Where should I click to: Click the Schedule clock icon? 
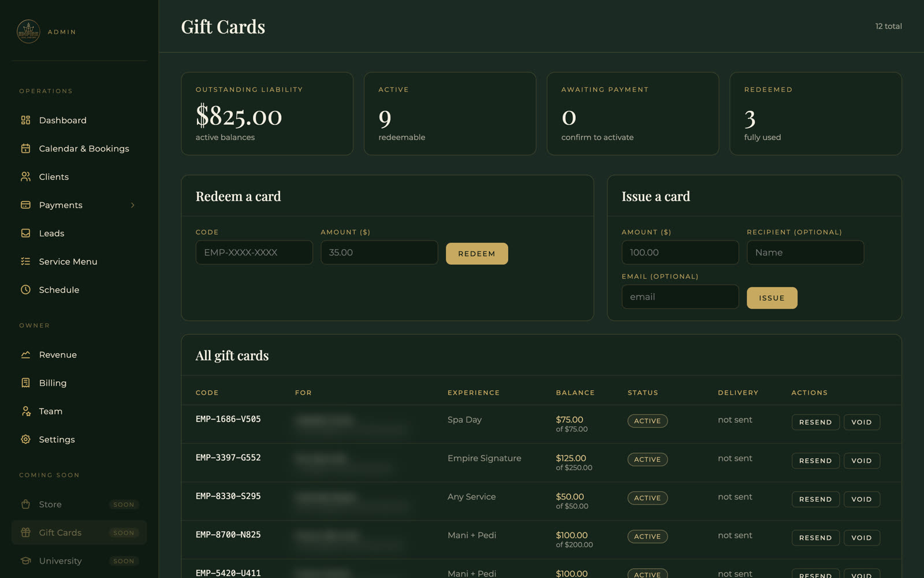tap(25, 290)
